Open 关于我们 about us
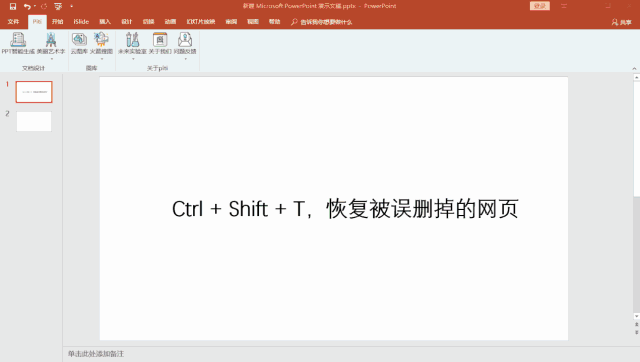 [160, 43]
